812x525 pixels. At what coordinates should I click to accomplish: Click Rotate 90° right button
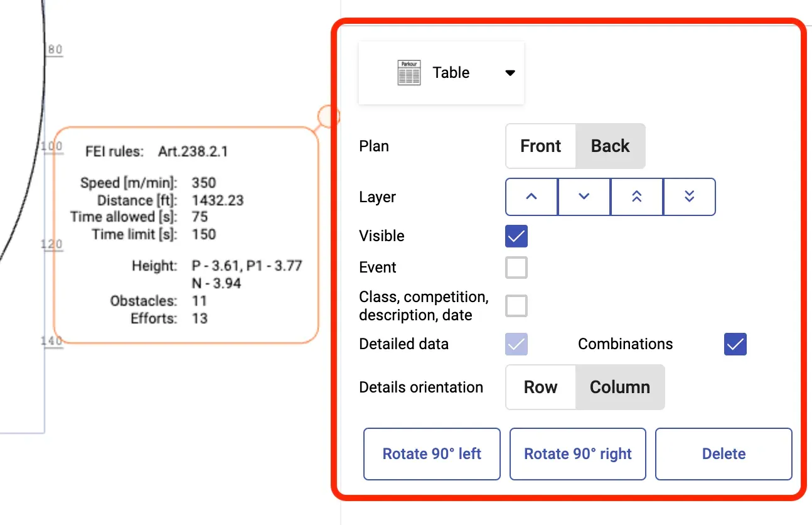pyautogui.click(x=578, y=454)
